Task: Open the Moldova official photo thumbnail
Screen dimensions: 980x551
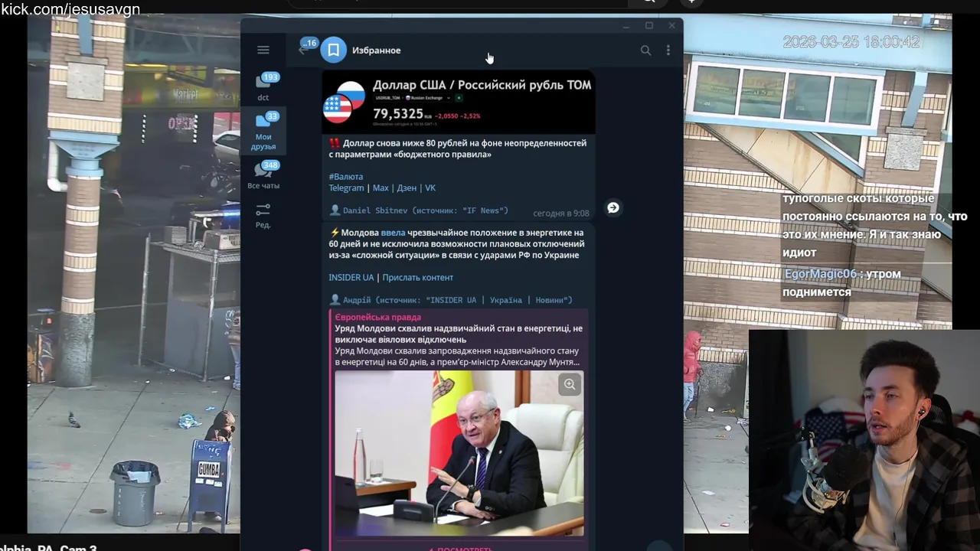Action: point(459,453)
